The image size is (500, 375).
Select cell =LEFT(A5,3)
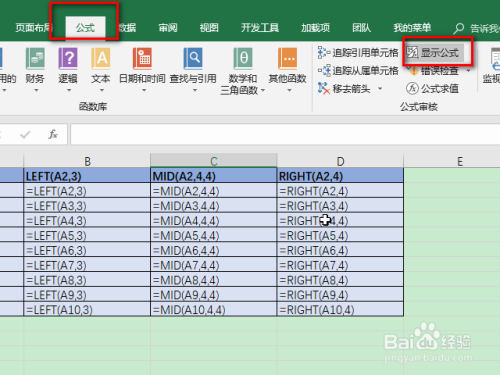click(x=87, y=235)
